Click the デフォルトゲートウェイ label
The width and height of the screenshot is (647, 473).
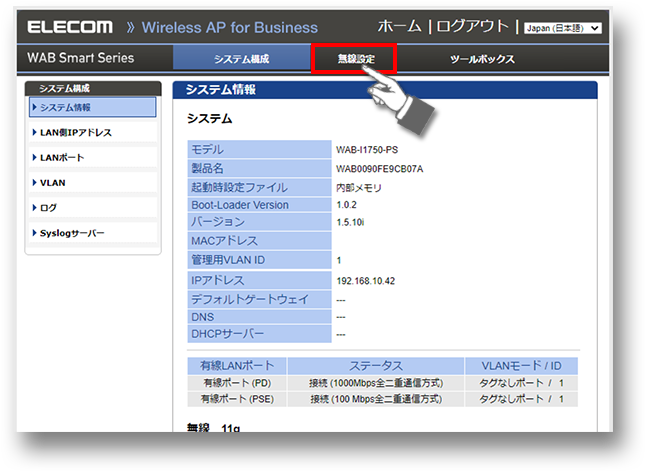[260, 299]
